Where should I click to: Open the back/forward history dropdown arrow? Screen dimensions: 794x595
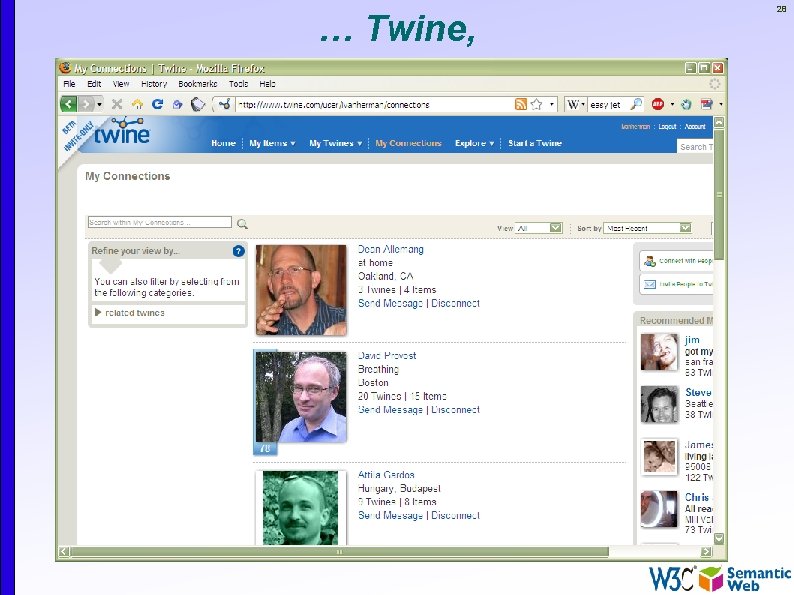(99, 104)
